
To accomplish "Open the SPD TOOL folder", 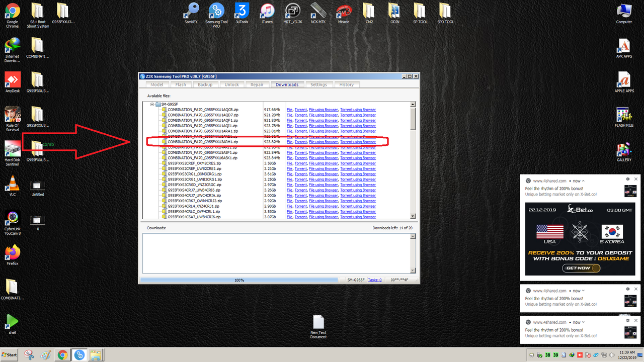I will 445,14.
